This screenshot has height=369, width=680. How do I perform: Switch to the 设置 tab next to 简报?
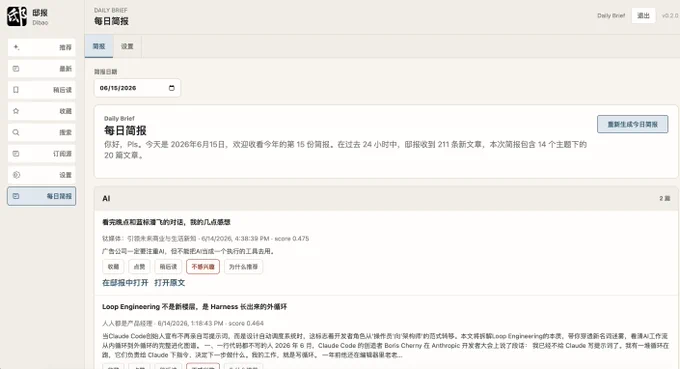tap(127, 46)
